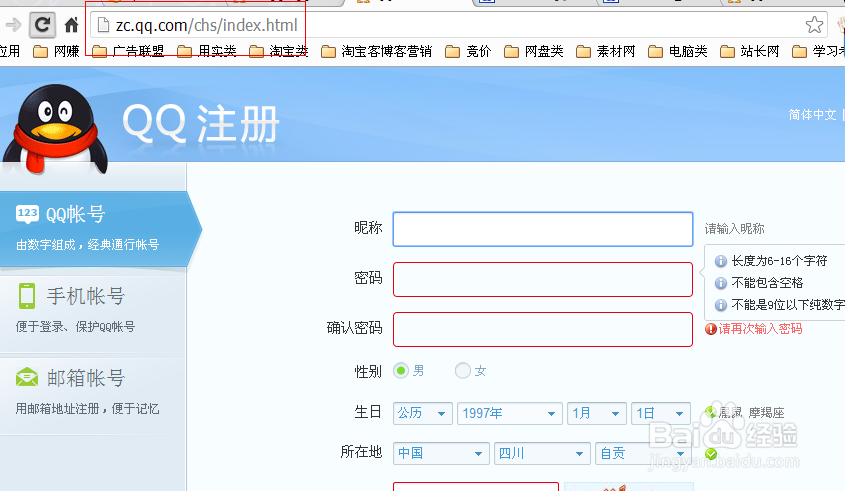Select the 女 gender radio button
Viewport: 845px width, 491px height.
[463, 371]
